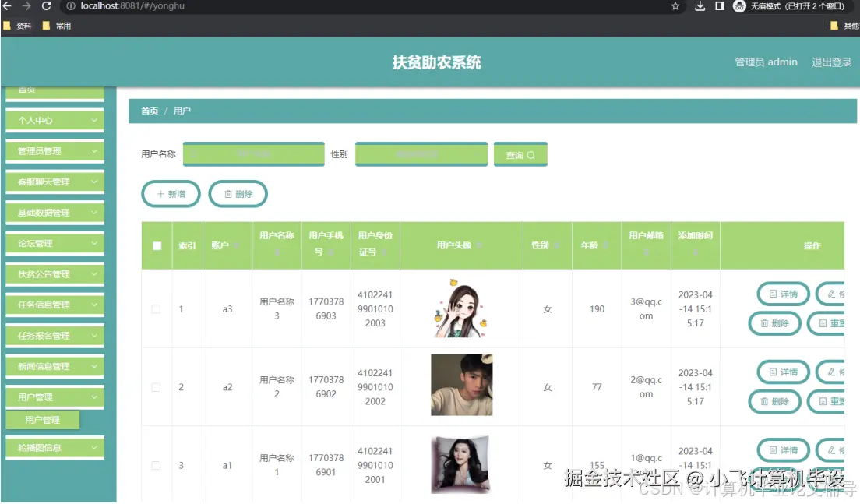The height and width of the screenshot is (504, 860).
Task: Sort by the 性别 column sort icon
Action: (x=556, y=245)
